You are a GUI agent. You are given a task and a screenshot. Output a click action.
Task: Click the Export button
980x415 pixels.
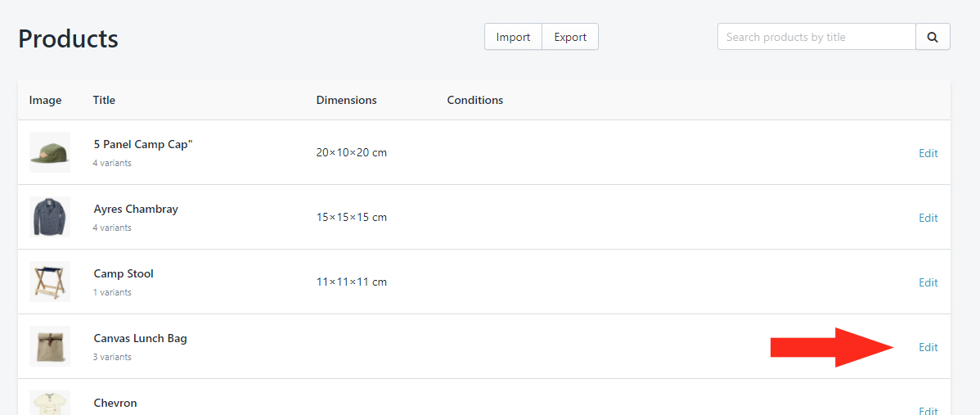tap(570, 37)
